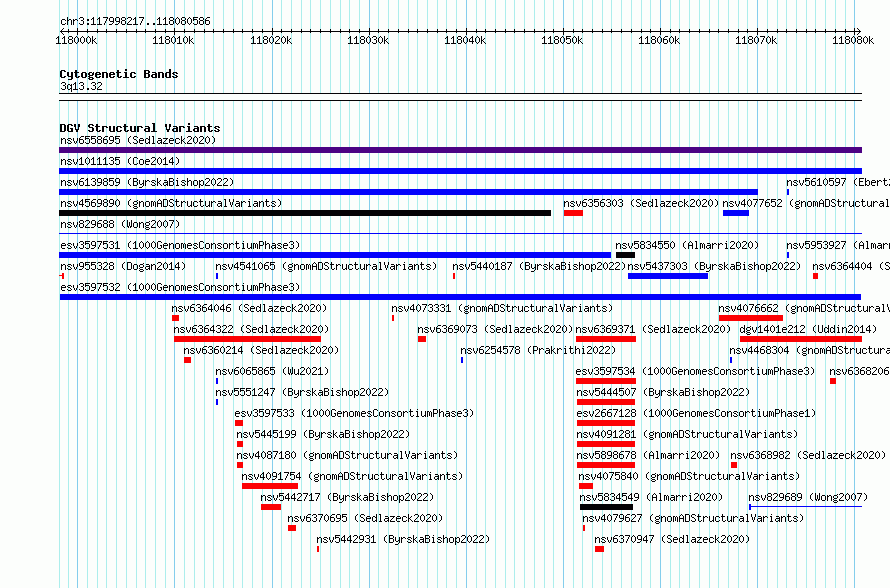Open nsv4541065 (gnomADStructuralVariants) variant
This screenshot has height=588, width=890.
(x=326, y=266)
